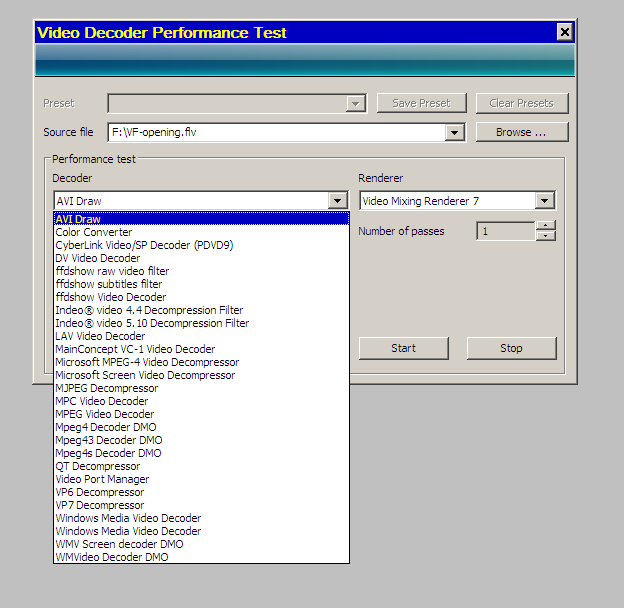Start the performance test
This screenshot has height=608, width=624.
[404, 348]
